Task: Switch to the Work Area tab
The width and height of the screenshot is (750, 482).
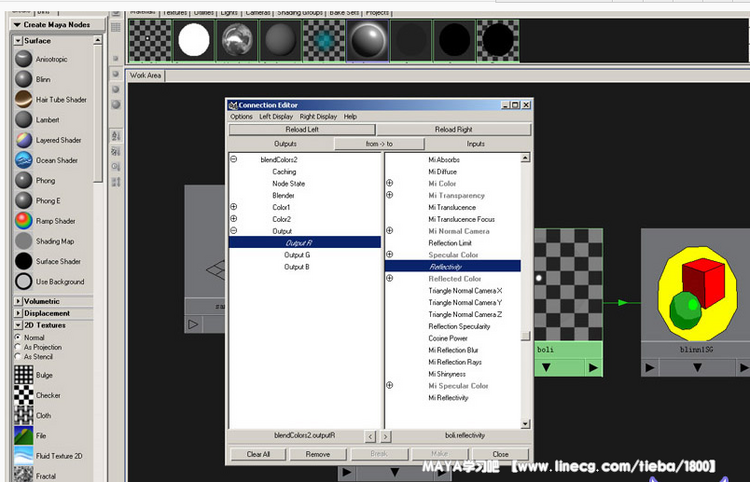Action: coord(145,76)
